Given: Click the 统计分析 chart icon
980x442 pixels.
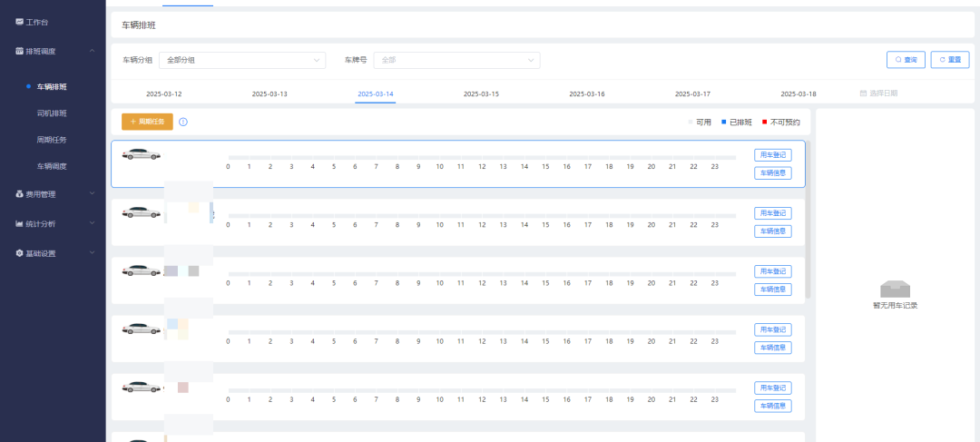Looking at the screenshot, I should click(x=19, y=223).
